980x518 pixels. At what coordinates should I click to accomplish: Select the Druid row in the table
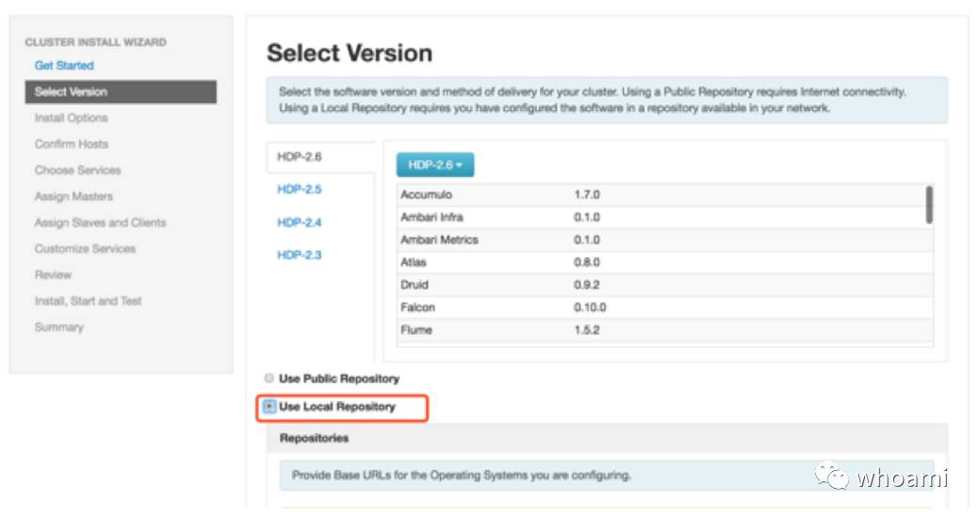pyautogui.click(x=661, y=285)
